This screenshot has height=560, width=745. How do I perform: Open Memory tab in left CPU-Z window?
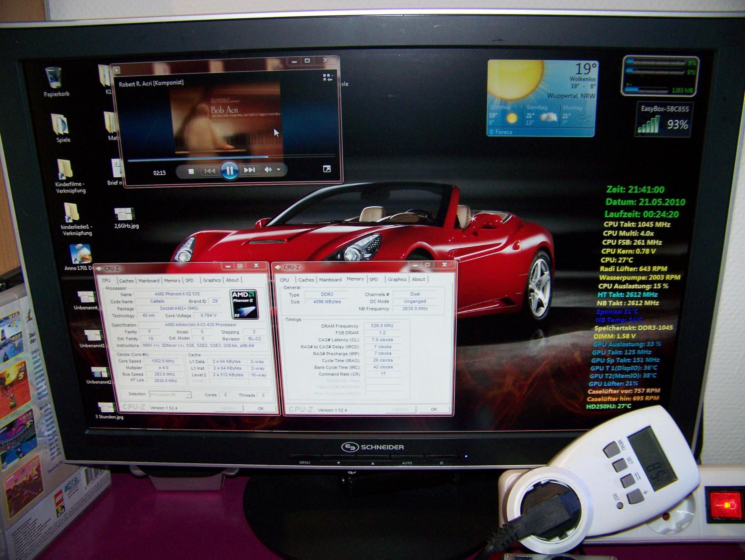point(172,281)
